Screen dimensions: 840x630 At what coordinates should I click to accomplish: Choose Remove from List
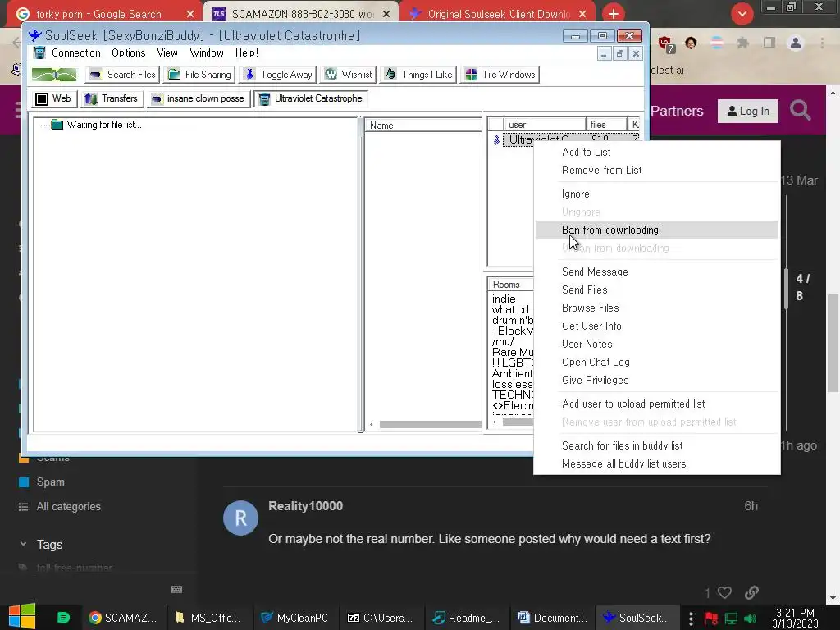(657, 171)
